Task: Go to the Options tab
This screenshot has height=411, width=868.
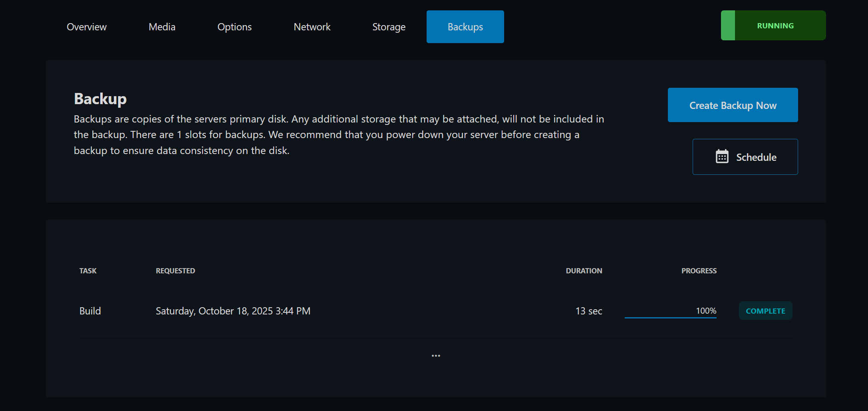Action: pyautogui.click(x=234, y=27)
